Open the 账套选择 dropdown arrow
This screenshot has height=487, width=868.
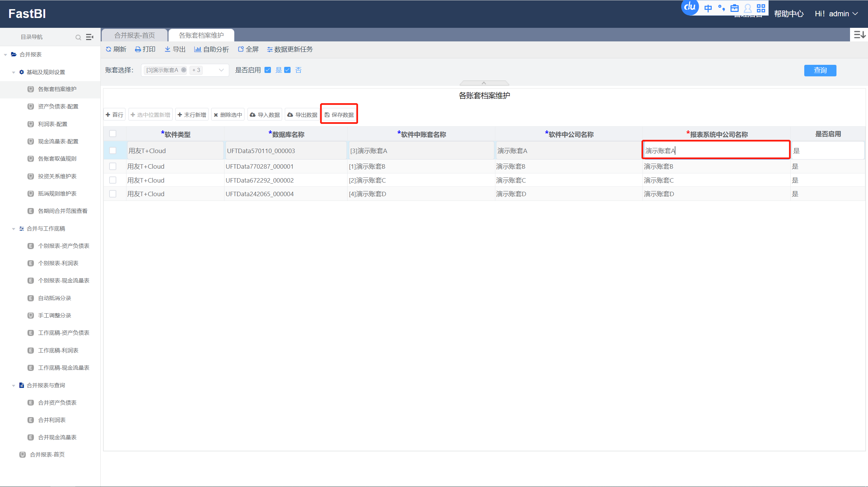pyautogui.click(x=221, y=70)
